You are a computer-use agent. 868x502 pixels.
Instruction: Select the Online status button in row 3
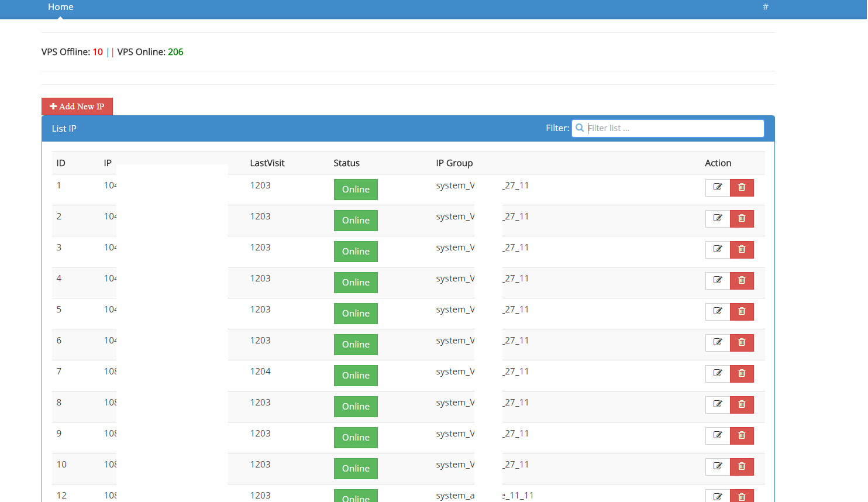[356, 252]
